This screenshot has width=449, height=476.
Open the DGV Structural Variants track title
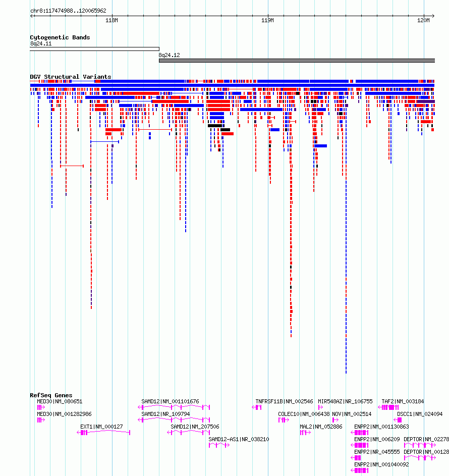coord(71,77)
